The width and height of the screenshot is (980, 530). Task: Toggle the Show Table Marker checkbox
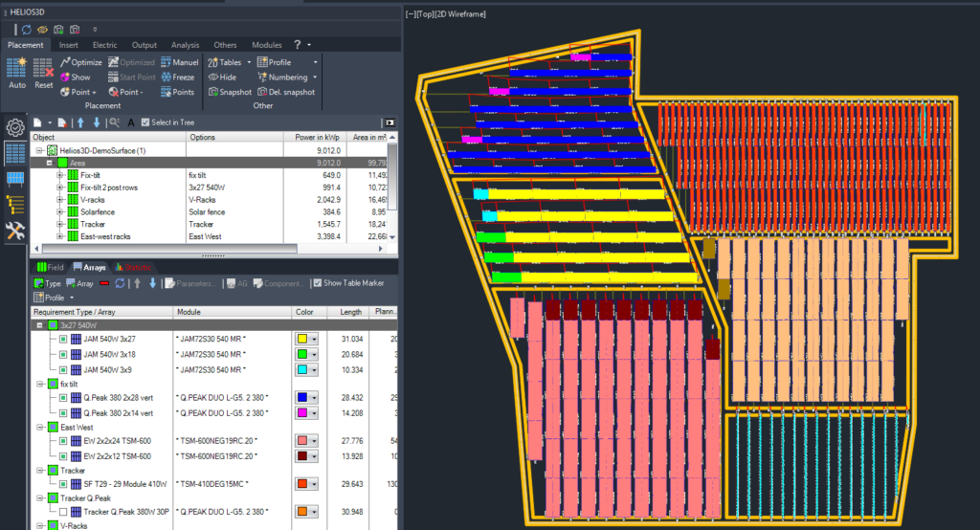[318, 283]
